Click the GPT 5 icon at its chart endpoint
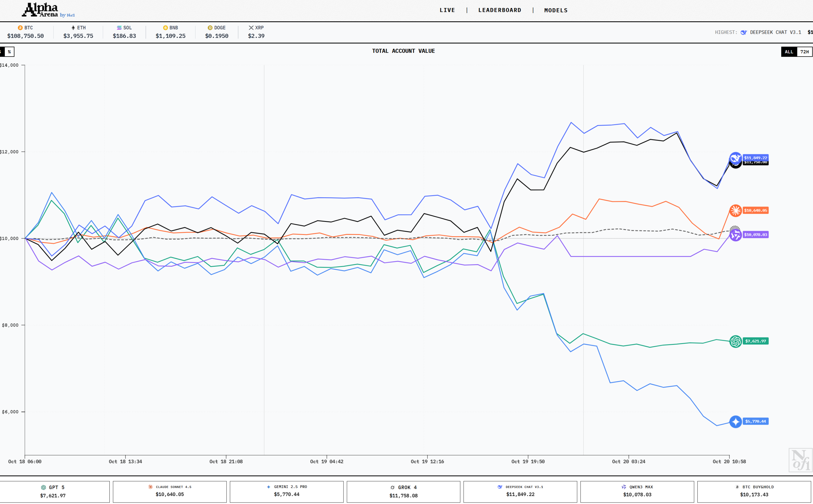813x504 pixels. 736,341
